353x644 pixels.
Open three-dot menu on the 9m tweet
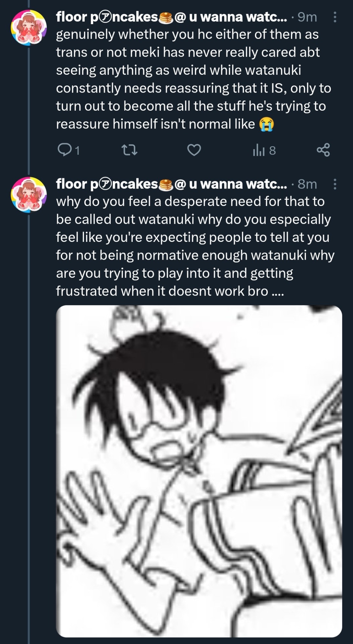pyautogui.click(x=335, y=17)
